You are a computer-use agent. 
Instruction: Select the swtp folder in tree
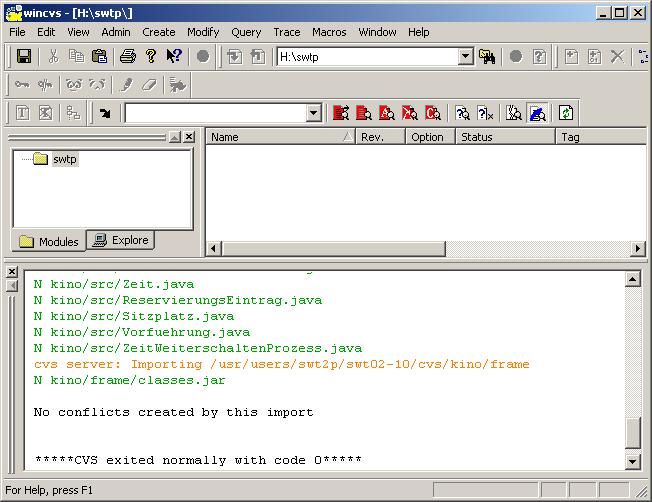[65, 159]
